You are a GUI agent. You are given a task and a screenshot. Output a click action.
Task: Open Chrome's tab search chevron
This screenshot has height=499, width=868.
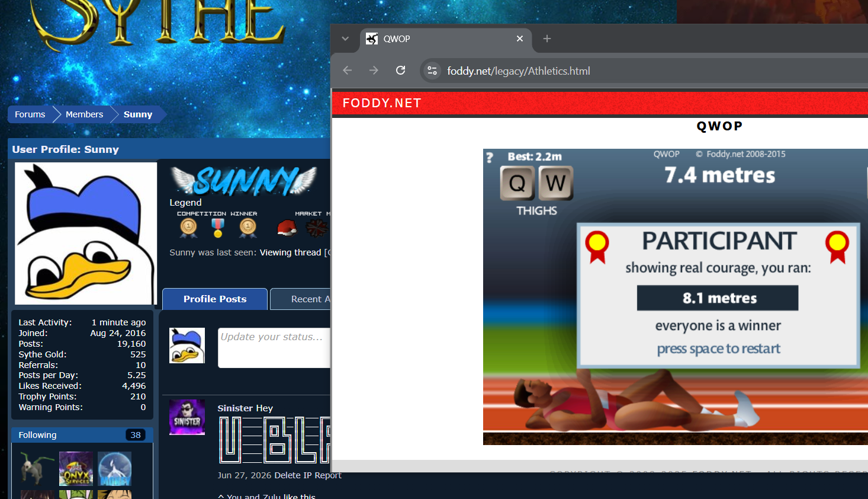(x=345, y=39)
